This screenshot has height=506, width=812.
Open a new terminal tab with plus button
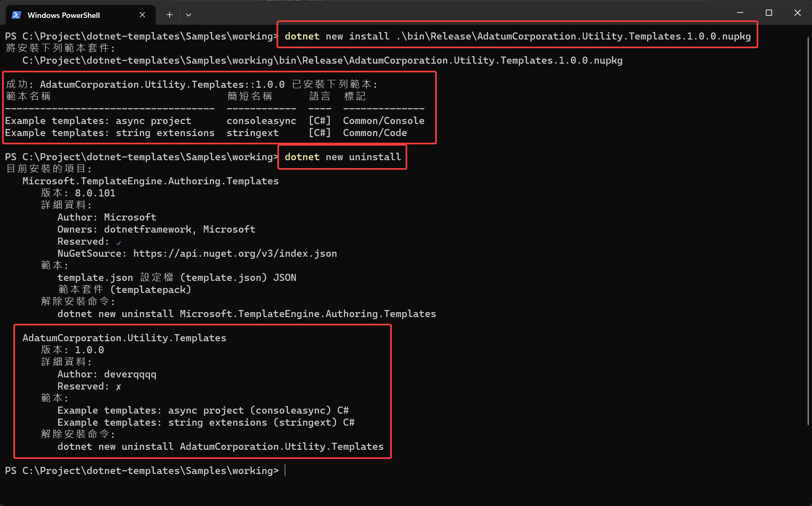(169, 15)
